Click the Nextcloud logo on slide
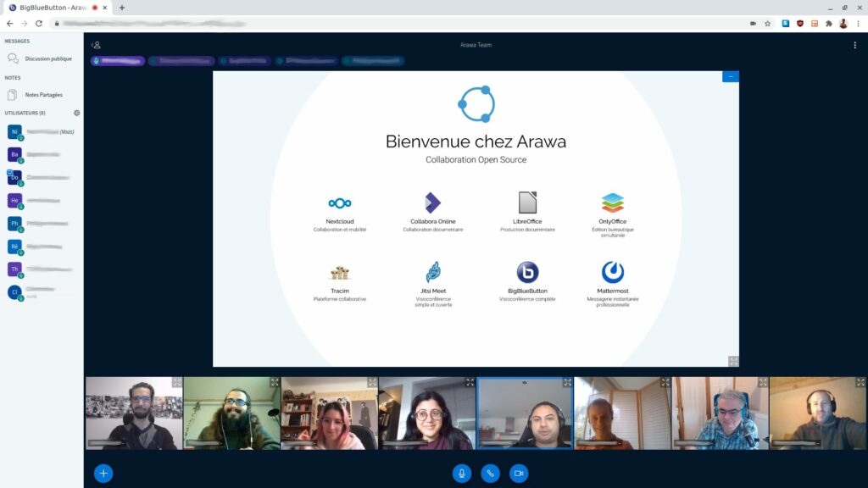This screenshot has width=868, height=488. coord(340,203)
